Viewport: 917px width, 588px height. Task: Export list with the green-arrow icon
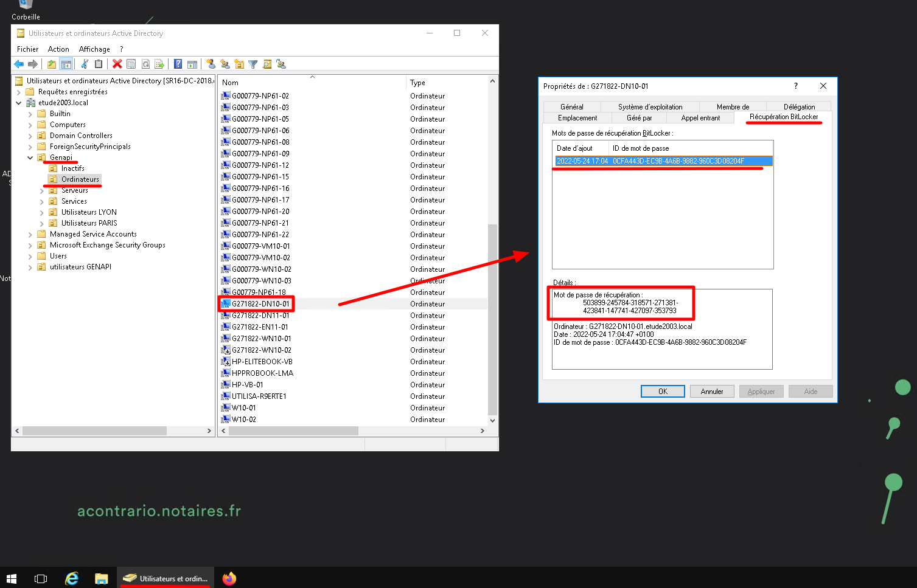tap(159, 64)
